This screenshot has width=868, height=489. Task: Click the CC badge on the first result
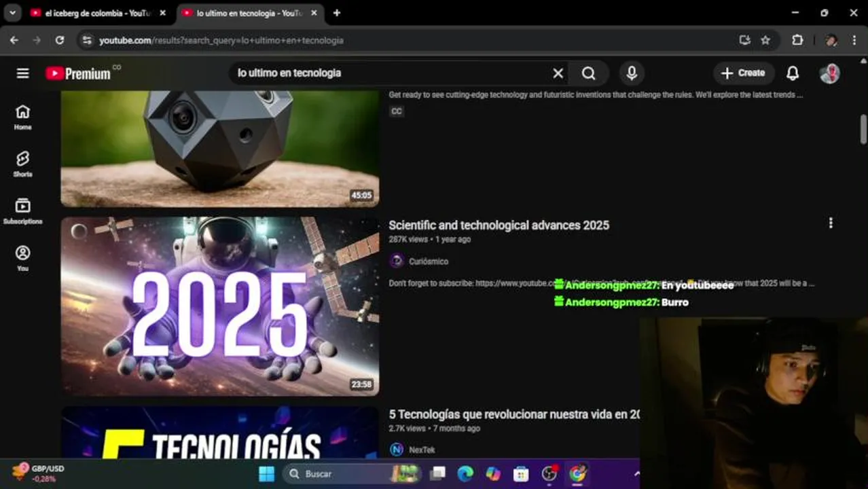point(397,111)
